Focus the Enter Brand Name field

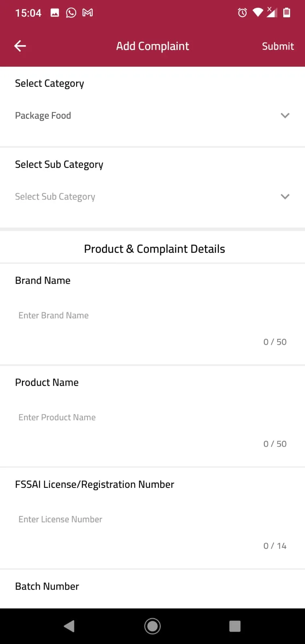click(121, 315)
